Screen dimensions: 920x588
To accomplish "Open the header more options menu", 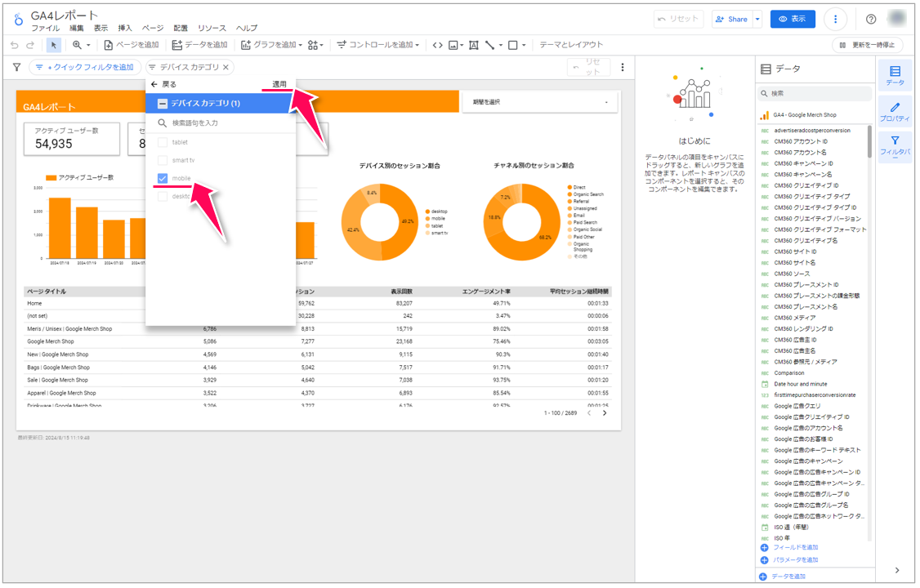I will pos(836,20).
